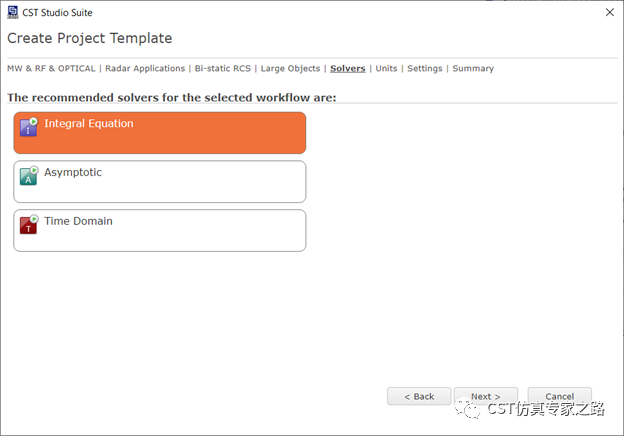Jump to the Summary step
Viewport: 624px width, 436px height.
pyautogui.click(x=473, y=69)
